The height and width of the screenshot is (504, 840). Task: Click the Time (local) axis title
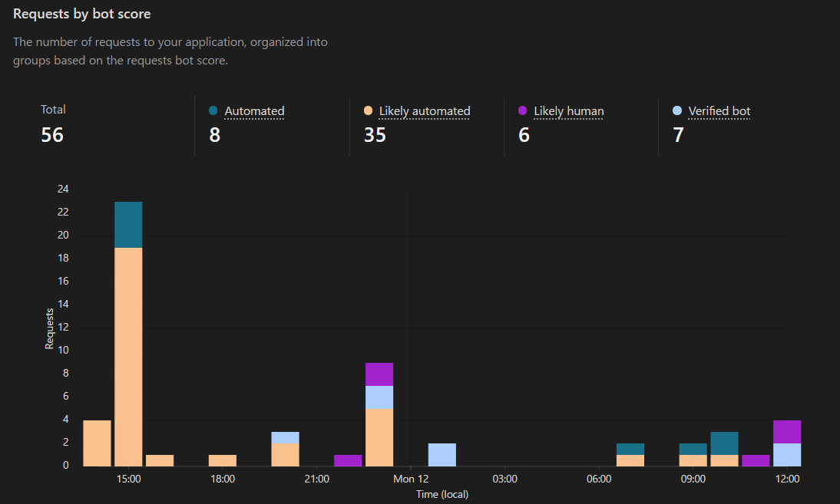tap(442, 494)
